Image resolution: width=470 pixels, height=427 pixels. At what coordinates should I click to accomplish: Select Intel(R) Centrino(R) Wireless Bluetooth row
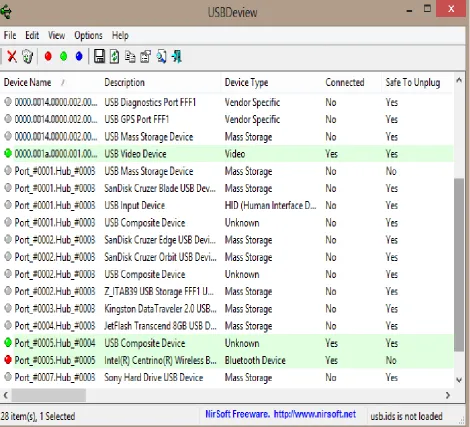(227, 360)
